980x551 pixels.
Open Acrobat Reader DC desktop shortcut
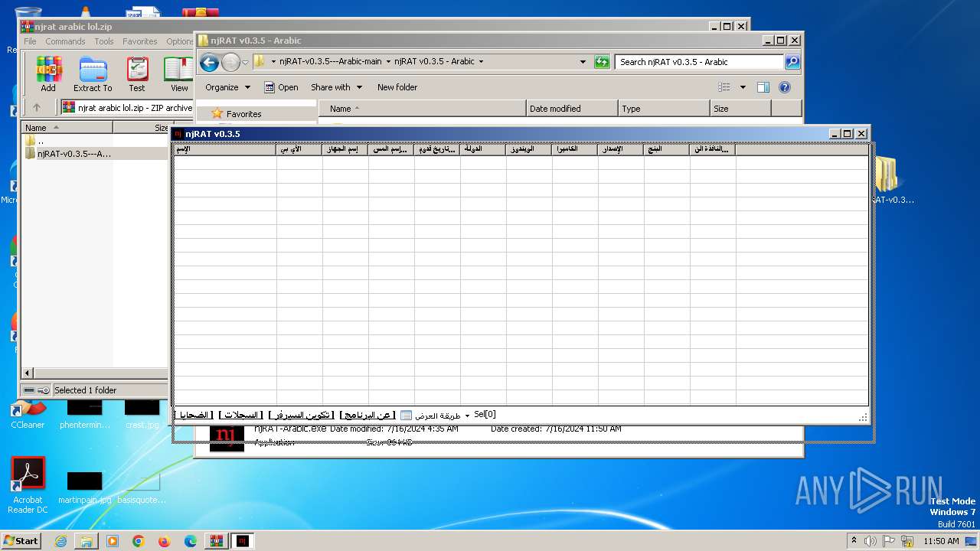click(x=28, y=486)
